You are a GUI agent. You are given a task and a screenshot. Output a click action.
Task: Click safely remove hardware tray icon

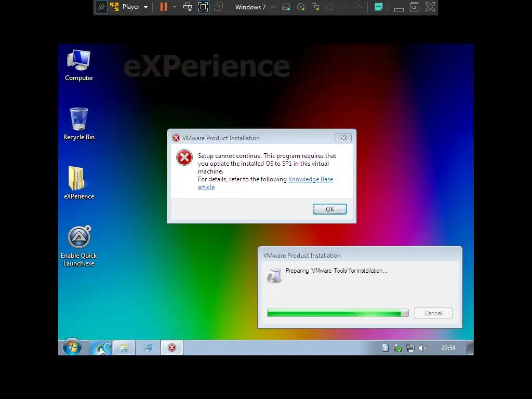397,348
